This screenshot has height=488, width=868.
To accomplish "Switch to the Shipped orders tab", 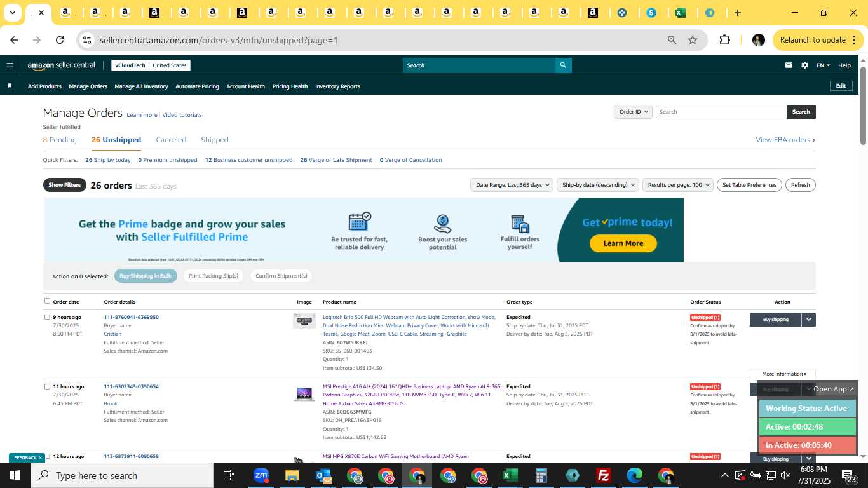I will (214, 140).
